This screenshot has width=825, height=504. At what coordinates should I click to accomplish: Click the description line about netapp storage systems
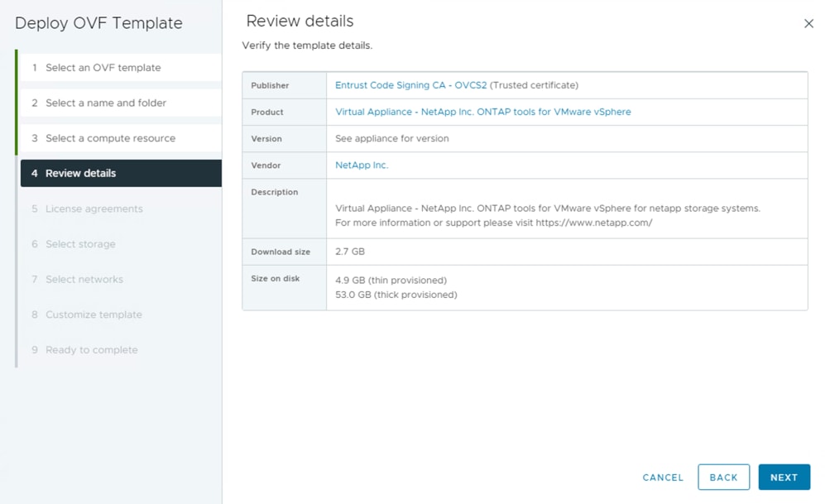[548, 209]
